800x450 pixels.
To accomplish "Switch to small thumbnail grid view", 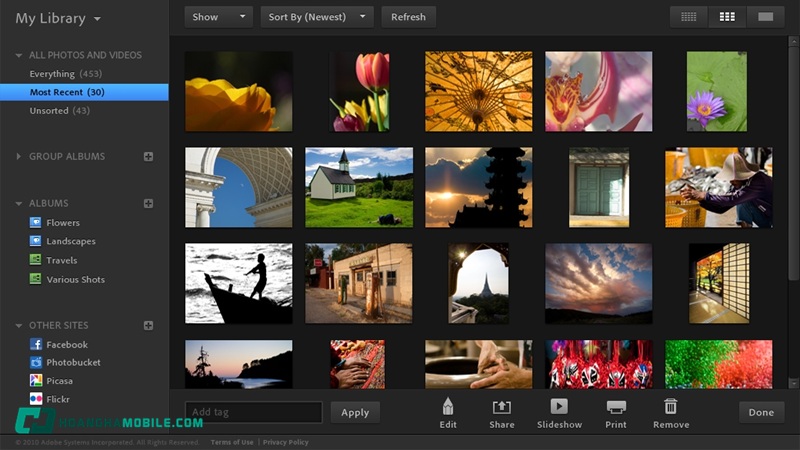I will 688,17.
